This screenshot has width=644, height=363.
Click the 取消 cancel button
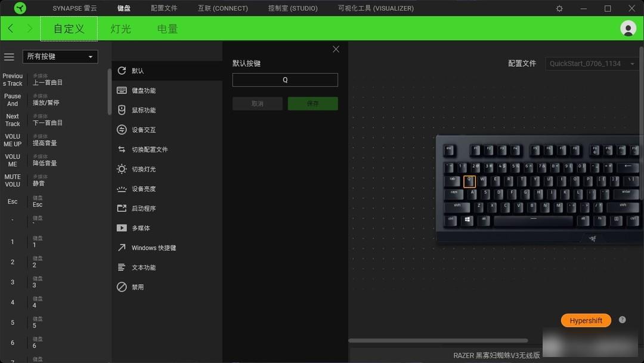coord(258,104)
